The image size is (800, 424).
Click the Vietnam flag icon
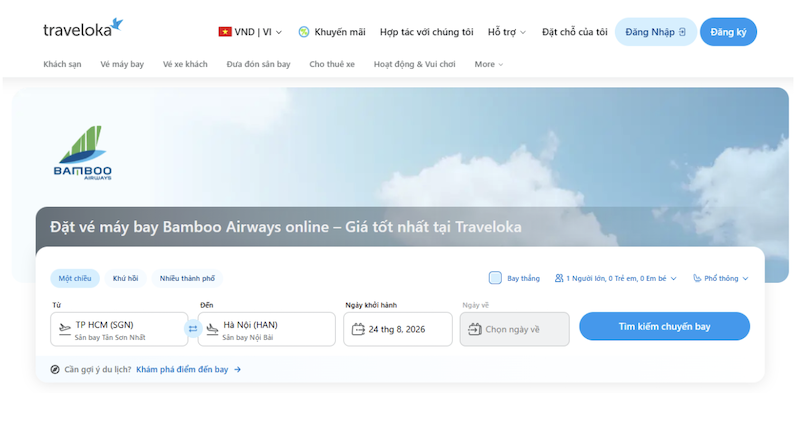[x=225, y=32]
